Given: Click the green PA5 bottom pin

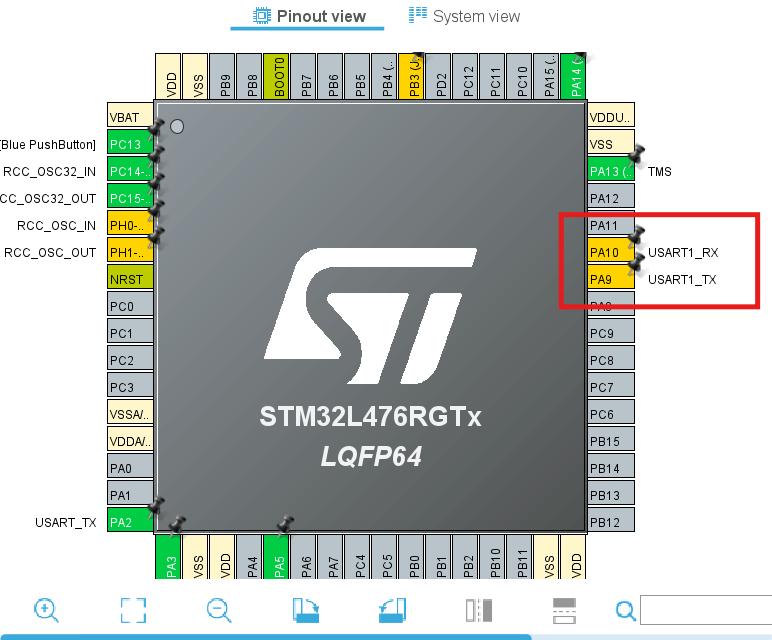Looking at the screenshot, I should [276, 557].
